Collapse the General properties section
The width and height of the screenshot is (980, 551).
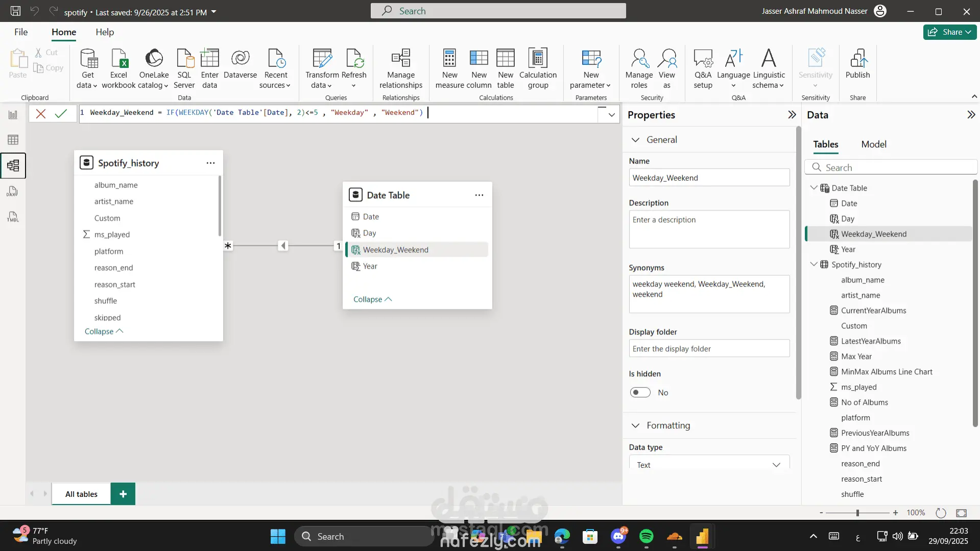[x=635, y=140]
